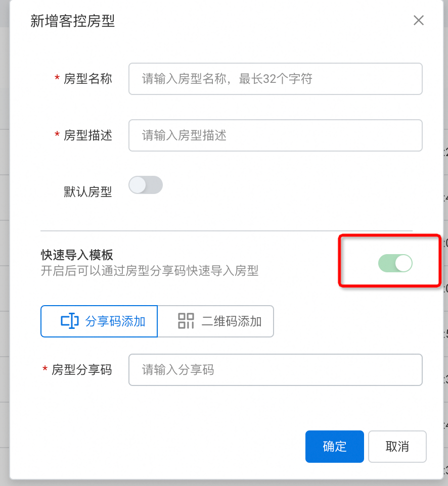This screenshot has height=486, width=448.
Task: Switch to the 分享码添加 tab
Action: [99, 321]
